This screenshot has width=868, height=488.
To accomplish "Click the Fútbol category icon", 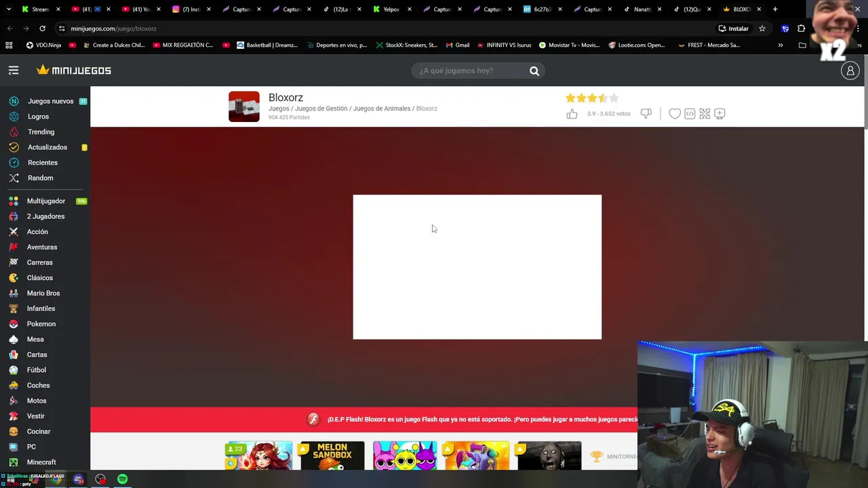I will coord(14,370).
